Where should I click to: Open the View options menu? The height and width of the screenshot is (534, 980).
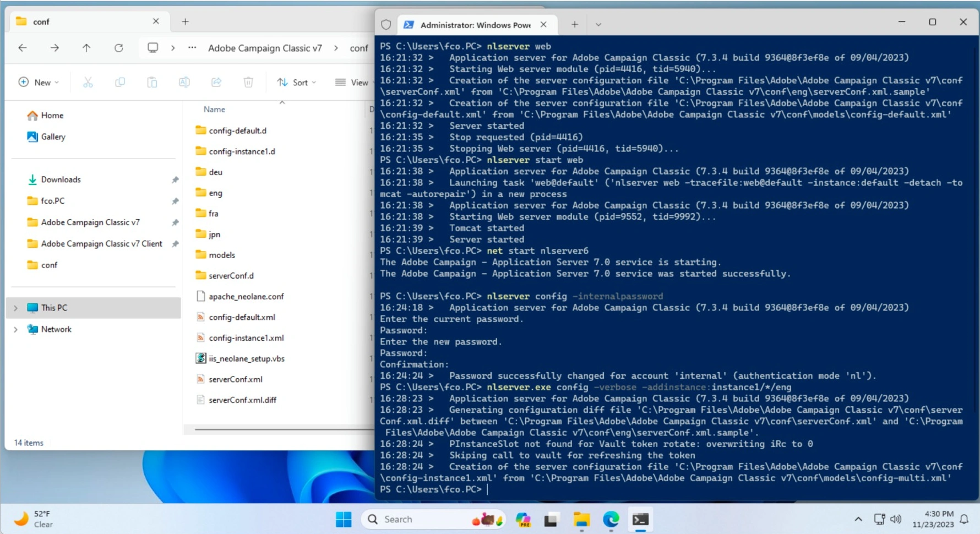[352, 82]
